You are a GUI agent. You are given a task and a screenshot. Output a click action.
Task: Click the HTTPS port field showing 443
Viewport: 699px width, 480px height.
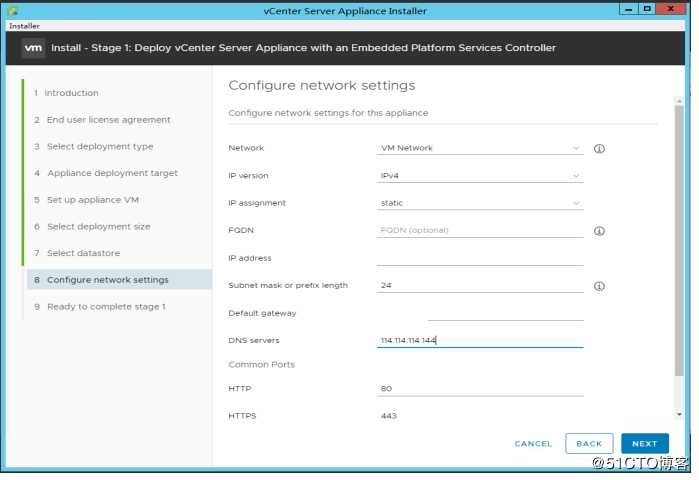[480, 416]
